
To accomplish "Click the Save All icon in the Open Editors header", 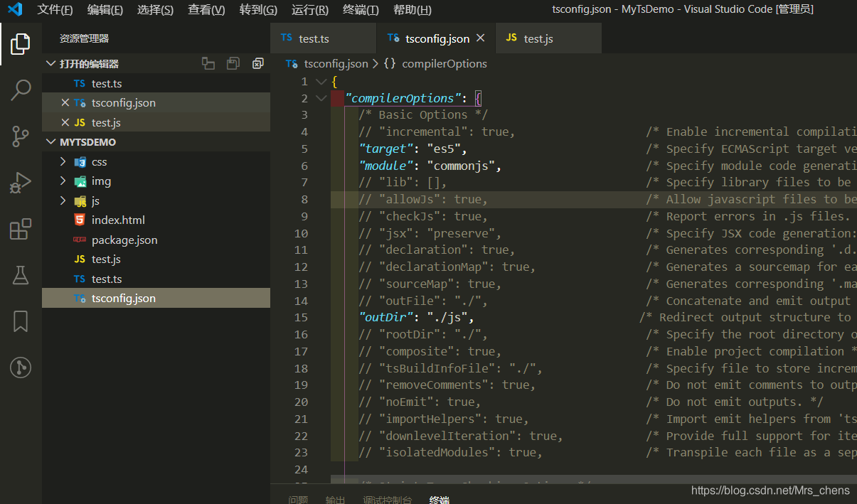I will click(x=233, y=64).
